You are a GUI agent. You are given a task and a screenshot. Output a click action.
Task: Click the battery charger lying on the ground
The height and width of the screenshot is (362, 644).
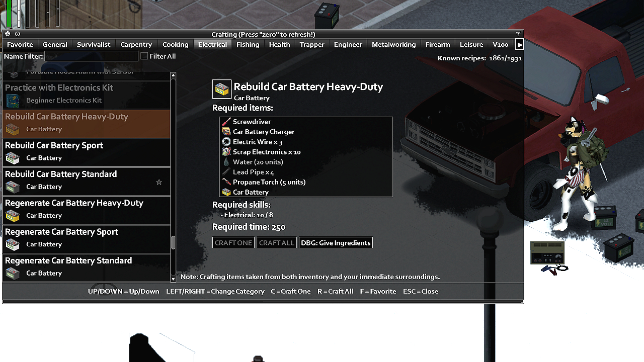tap(547, 253)
